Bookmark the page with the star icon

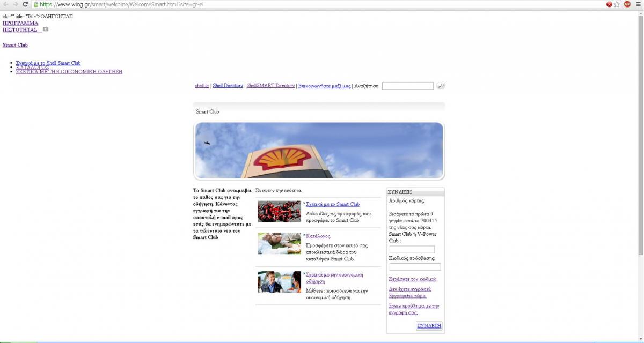tap(617, 4)
